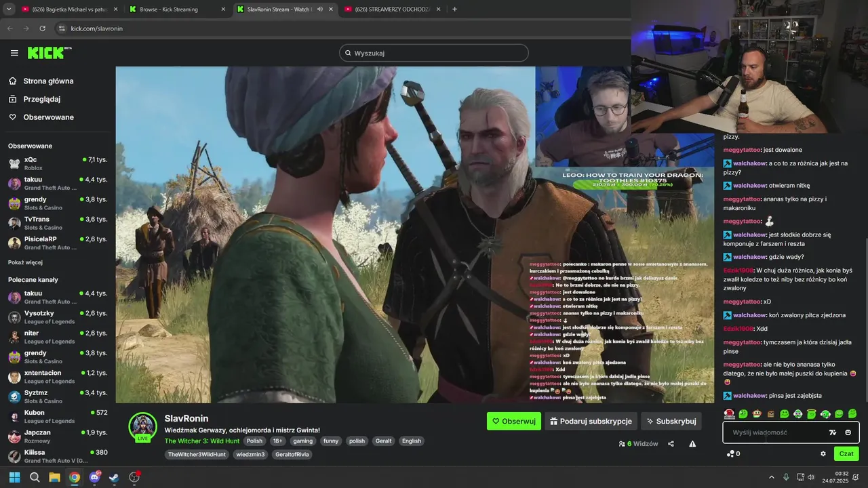The image size is (868, 488).
Task: Open the hamburger sidebar menu
Action: 14,53
